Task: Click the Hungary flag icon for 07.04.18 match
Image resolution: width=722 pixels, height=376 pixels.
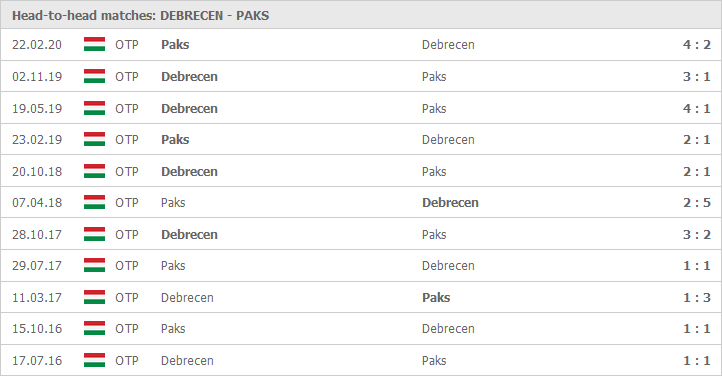Action: [x=94, y=202]
